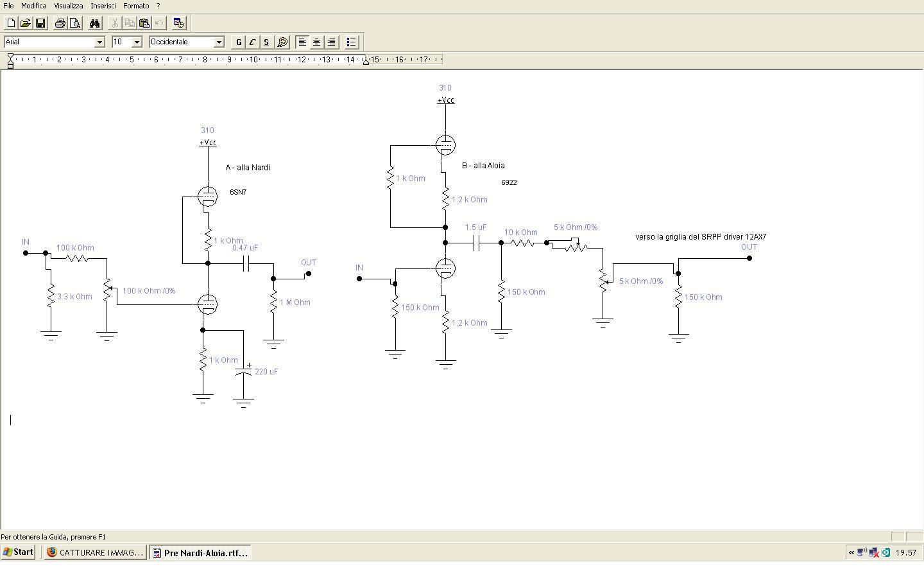Screen dimensions: 924x578
Task: Click the left indent marker on ruler
Action: 10,61
